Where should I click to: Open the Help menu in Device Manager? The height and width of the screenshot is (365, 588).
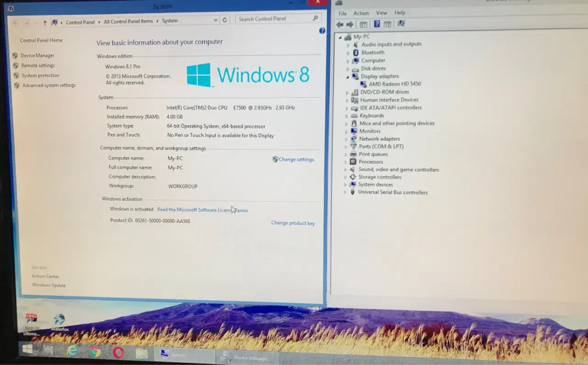pyautogui.click(x=400, y=13)
